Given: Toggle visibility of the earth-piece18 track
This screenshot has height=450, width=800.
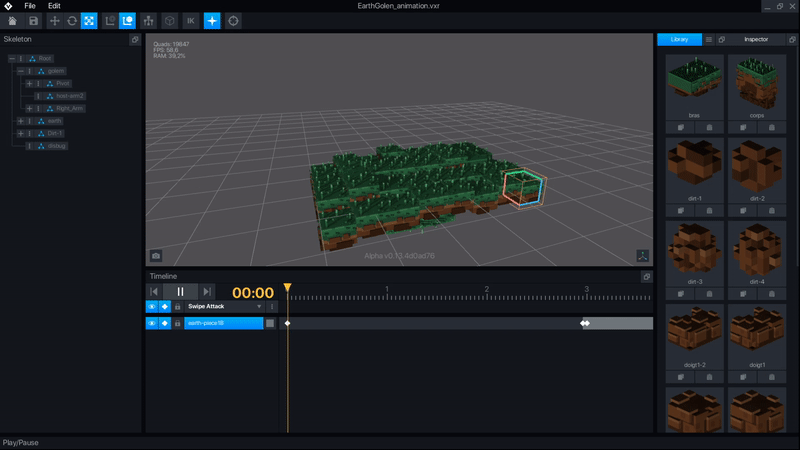Looking at the screenshot, I should coord(152,323).
